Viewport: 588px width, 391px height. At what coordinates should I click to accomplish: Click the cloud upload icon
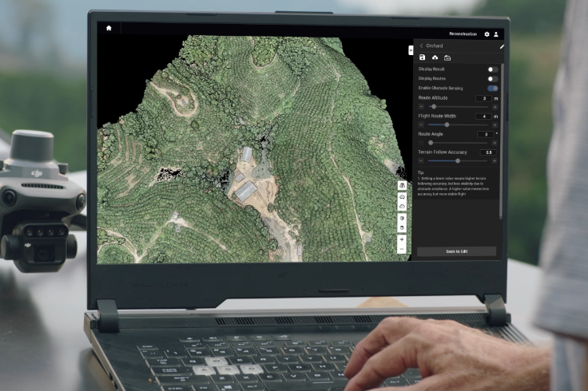coord(435,58)
